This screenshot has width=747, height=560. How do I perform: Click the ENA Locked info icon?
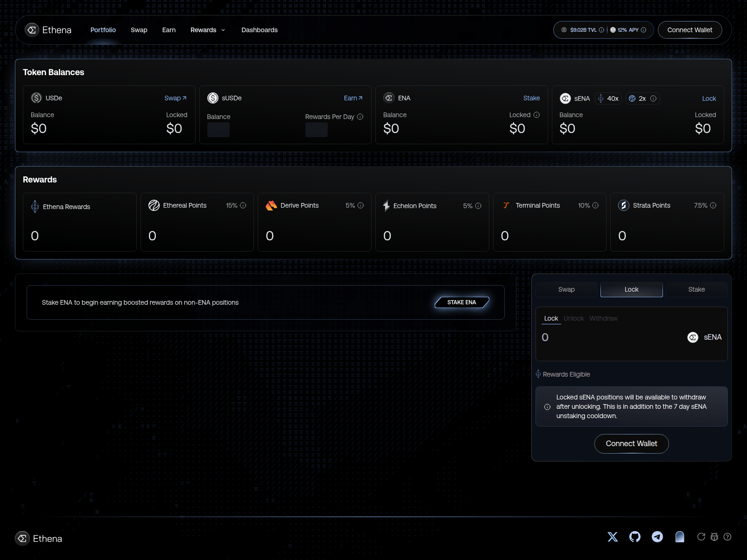pyautogui.click(x=536, y=115)
